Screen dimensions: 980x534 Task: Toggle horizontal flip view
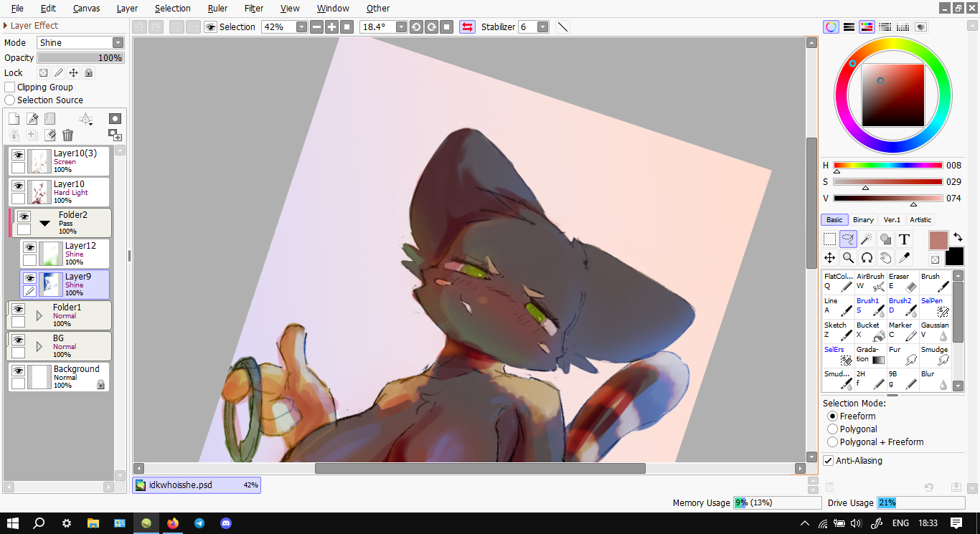pos(467,27)
